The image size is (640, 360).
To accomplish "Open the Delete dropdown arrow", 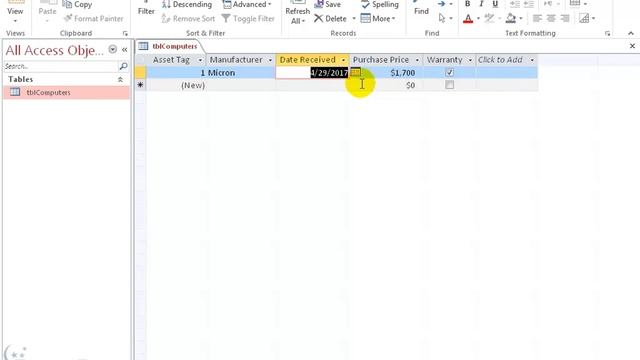I will tap(353, 19).
